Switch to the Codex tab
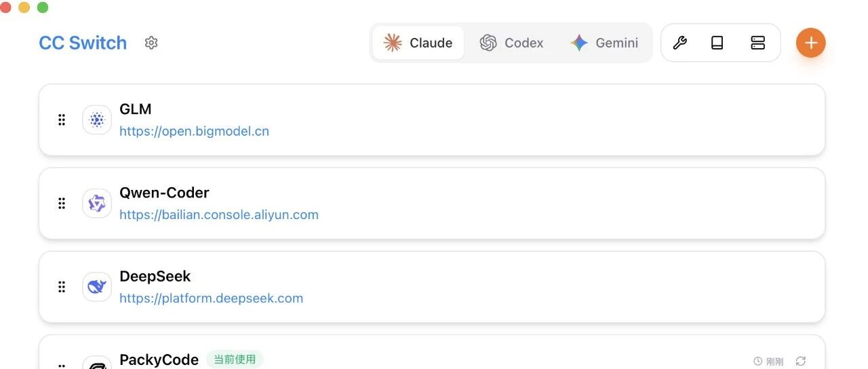Screen dimensions: 868x369 click(512, 43)
